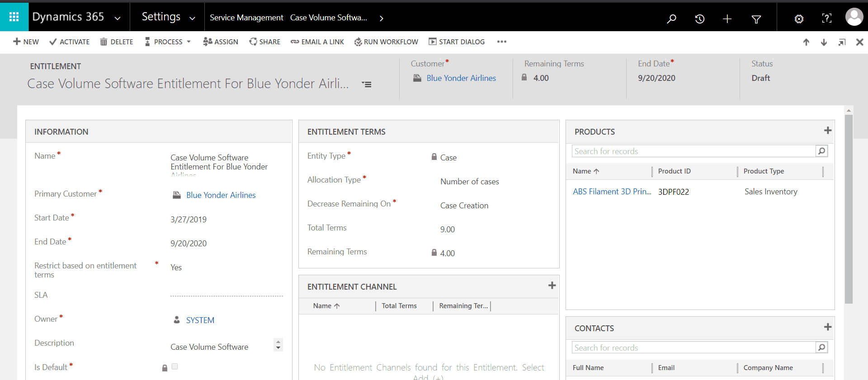
Task: Open ABS Filament 3D Prin... product link
Action: coord(612,192)
